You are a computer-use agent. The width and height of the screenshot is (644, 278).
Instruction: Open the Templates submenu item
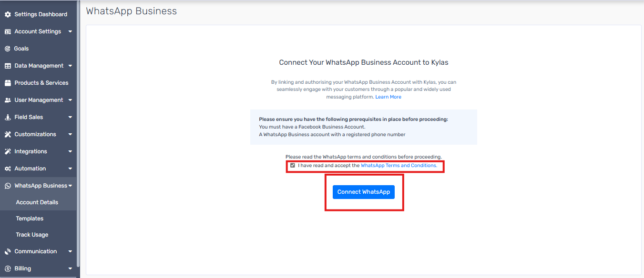pyautogui.click(x=30, y=218)
